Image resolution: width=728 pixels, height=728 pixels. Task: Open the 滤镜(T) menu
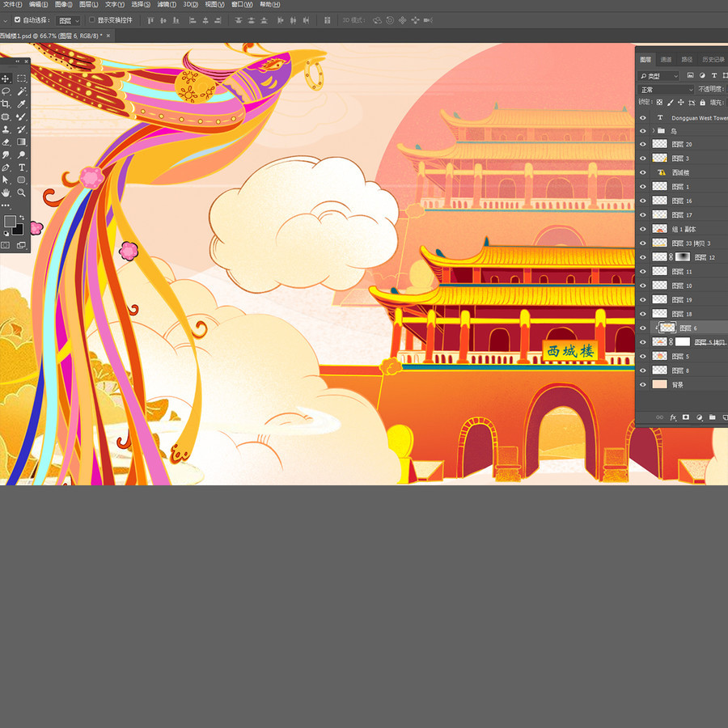[x=167, y=5]
